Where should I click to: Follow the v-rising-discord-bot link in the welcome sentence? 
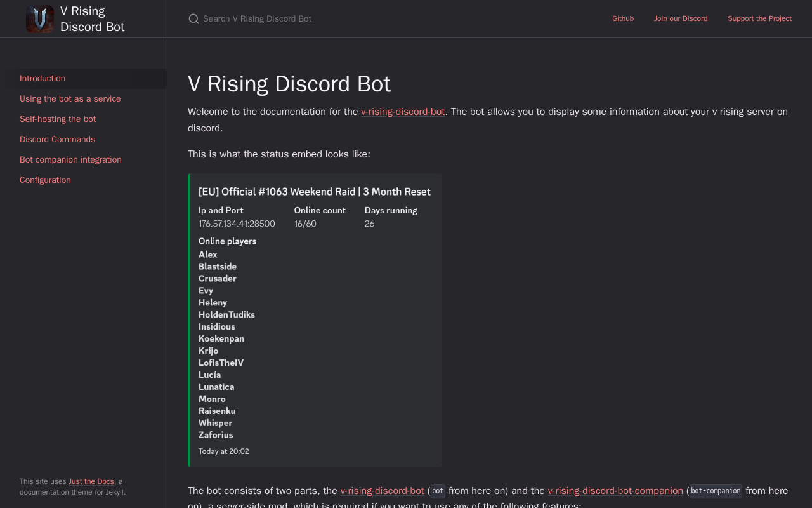point(403,112)
